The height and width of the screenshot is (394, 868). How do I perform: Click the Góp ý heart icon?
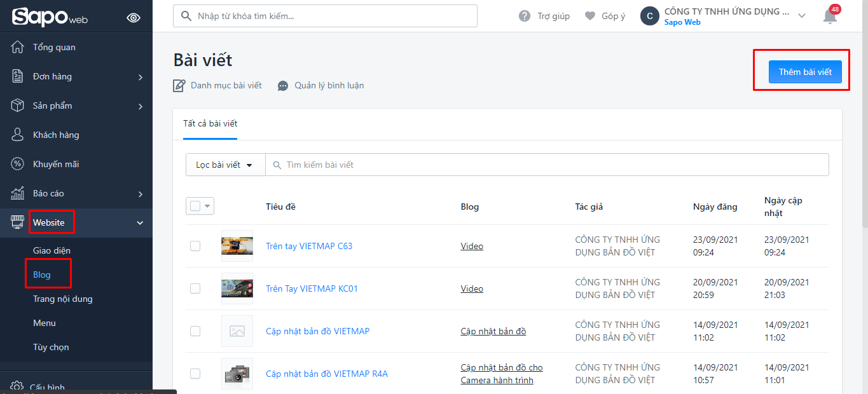[590, 16]
